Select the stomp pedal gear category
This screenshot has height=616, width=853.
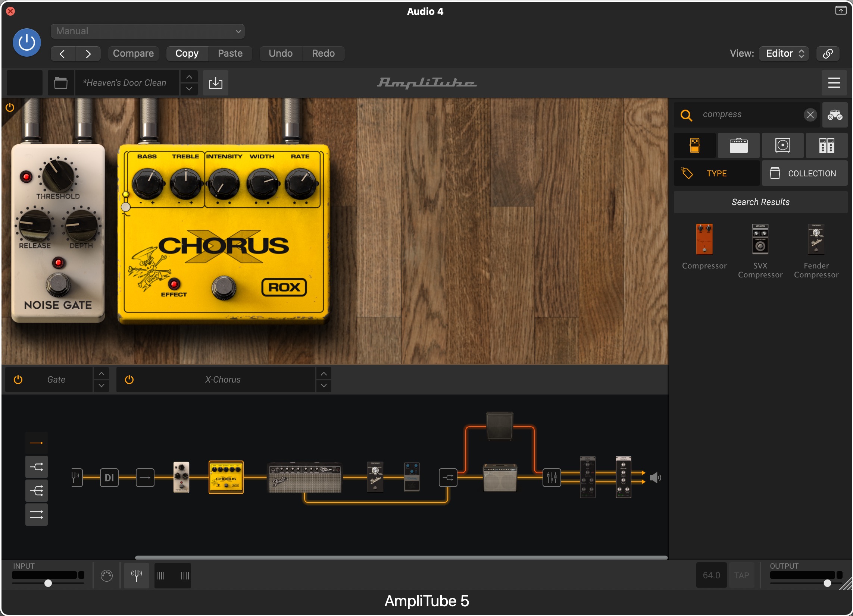tap(695, 145)
